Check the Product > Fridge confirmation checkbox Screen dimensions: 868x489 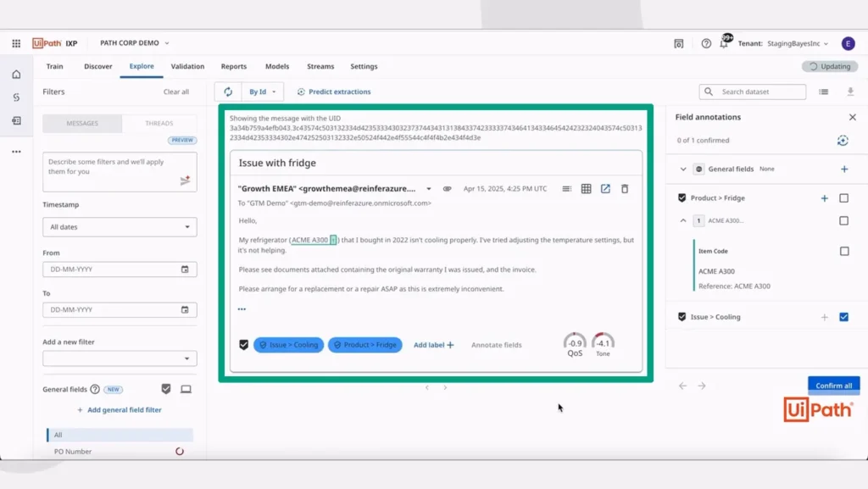click(843, 198)
